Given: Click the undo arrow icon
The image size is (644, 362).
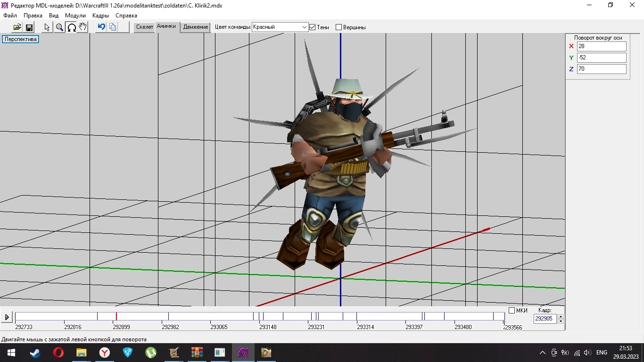Looking at the screenshot, I should click(101, 27).
